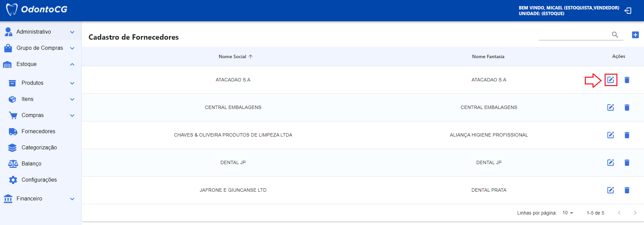Delete the CENTRAL EMBALAGENS supplier

[626, 108]
